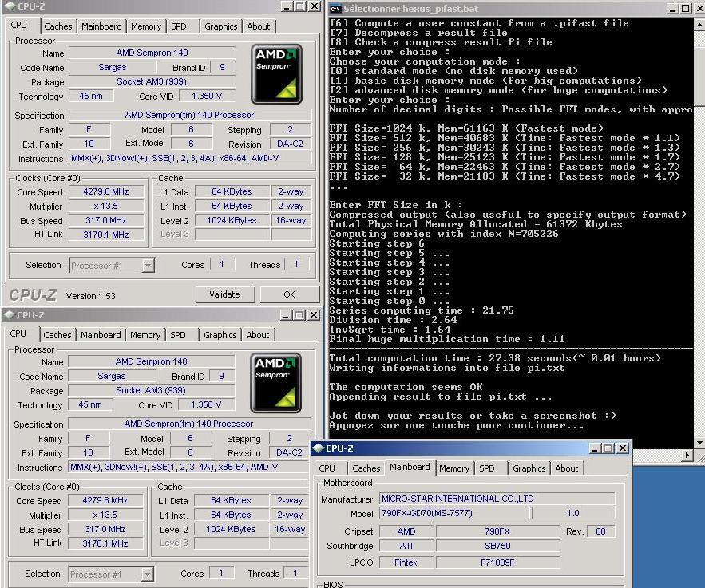705x588 pixels.
Task: Open Memory tab in top CPU-Z window
Action: (146, 26)
